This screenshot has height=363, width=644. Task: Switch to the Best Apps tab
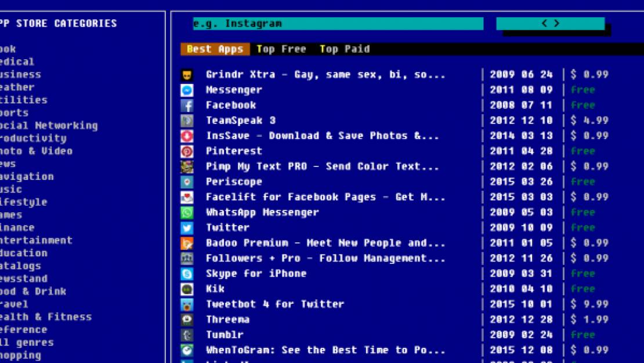[215, 49]
